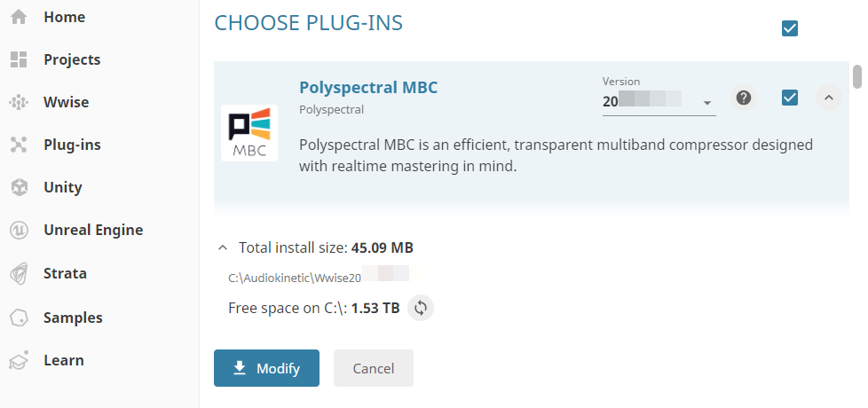
Task: Toggle the select-all plug-ins checkbox
Action: pyautogui.click(x=790, y=28)
